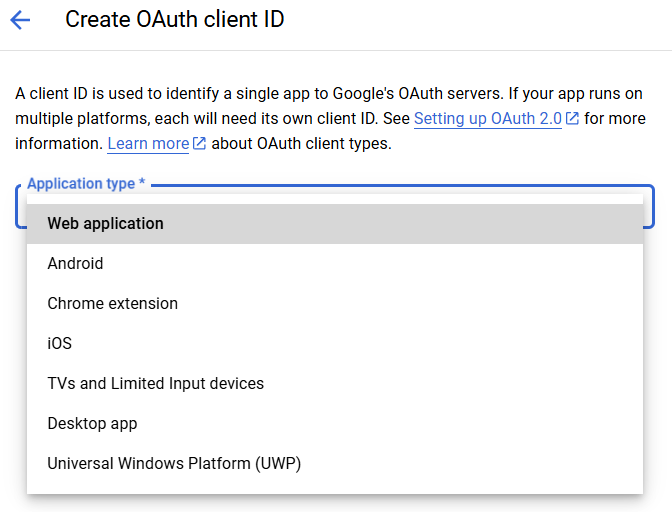
Task: Go back using the left arrow icon
Action: point(20,20)
